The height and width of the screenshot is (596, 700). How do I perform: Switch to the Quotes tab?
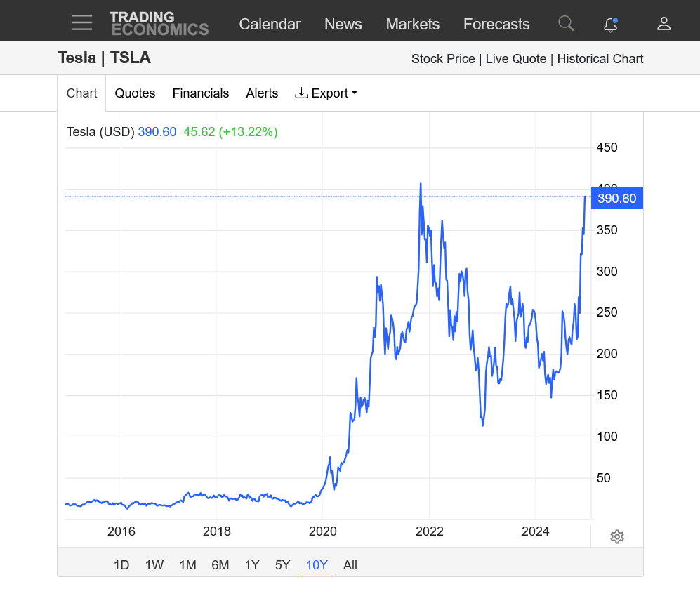[135, 93]
